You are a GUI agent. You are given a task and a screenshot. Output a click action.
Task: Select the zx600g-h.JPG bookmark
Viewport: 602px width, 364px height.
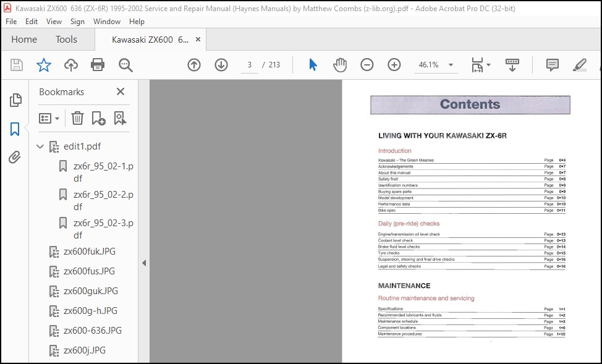[x=90, y=311]
